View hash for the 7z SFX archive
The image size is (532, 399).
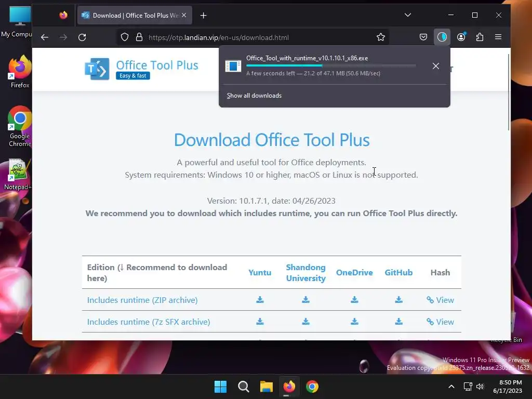point(440,322)
